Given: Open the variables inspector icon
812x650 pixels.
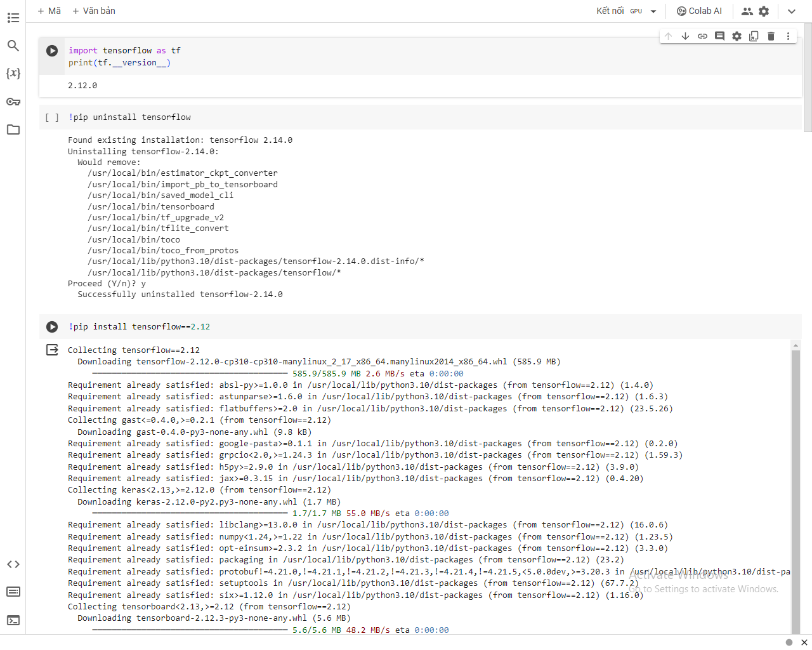Looking at the screenshot, I should tap(13, 73).
